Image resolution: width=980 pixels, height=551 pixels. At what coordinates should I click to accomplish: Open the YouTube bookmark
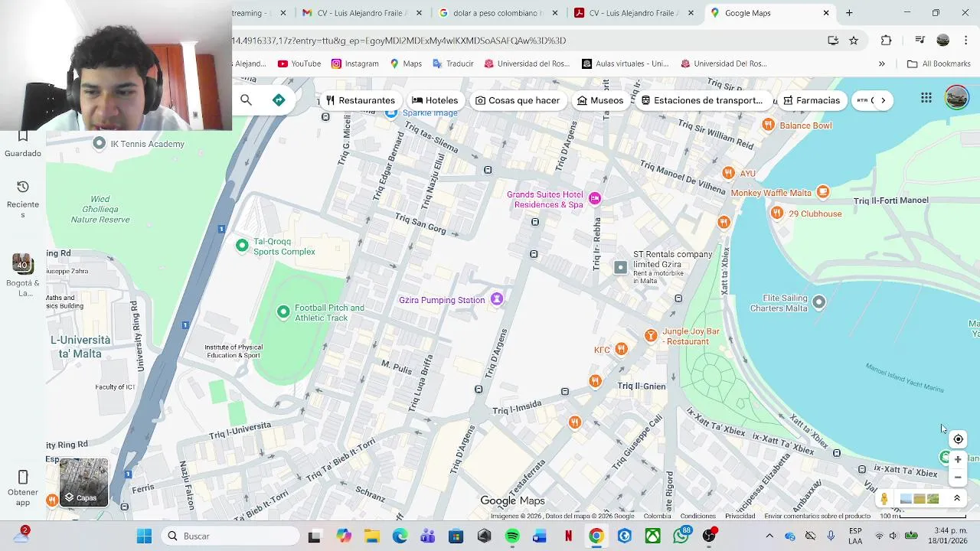(299, 64)
